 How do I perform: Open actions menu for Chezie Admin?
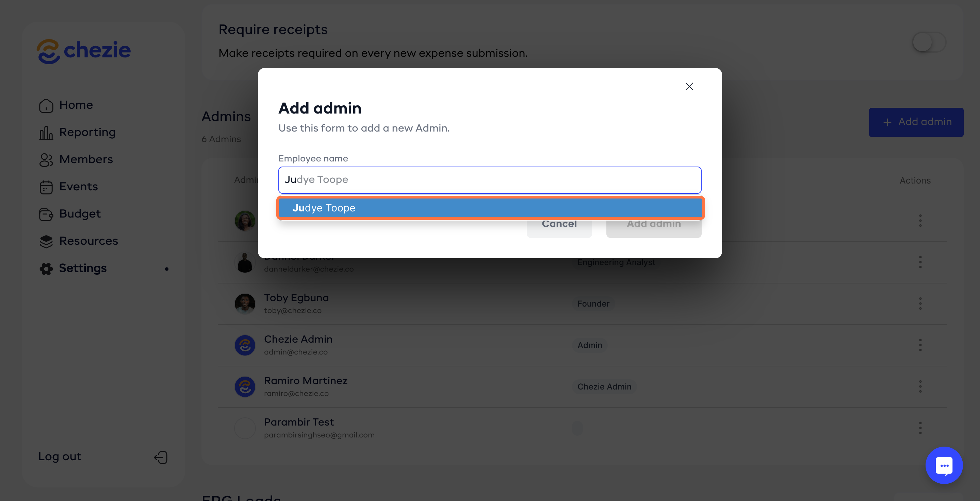pyautogui.click(x=920, y=345)
